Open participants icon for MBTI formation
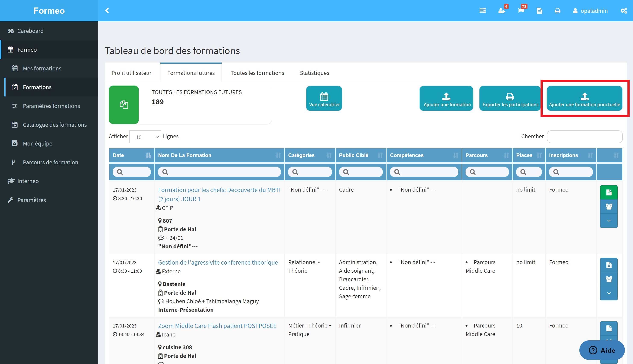Image resolution: width=633 pixels, height=364 pixels. [x=609, y=207]
